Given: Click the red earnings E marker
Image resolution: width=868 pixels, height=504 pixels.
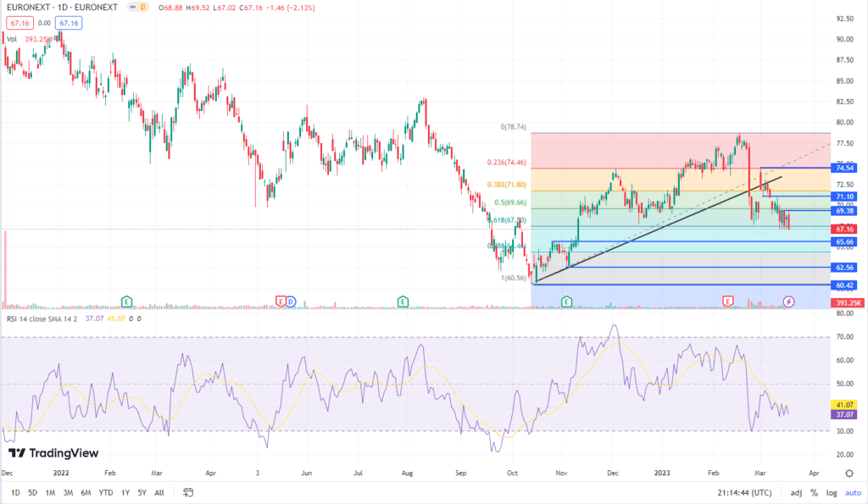Looking at the screenshot, I should [281, 301].
